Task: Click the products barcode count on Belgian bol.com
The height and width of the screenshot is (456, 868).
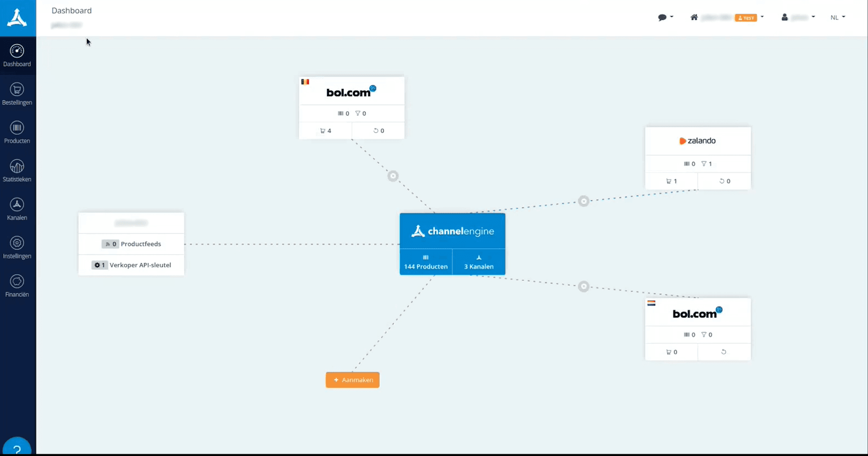Action: coord(343,114)
